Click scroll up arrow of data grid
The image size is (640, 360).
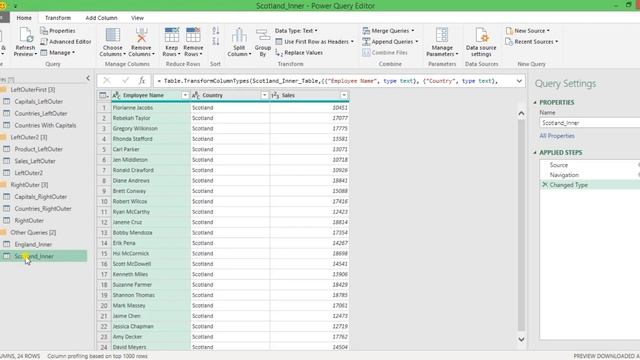pyautogui.click(x=521, y=113)
